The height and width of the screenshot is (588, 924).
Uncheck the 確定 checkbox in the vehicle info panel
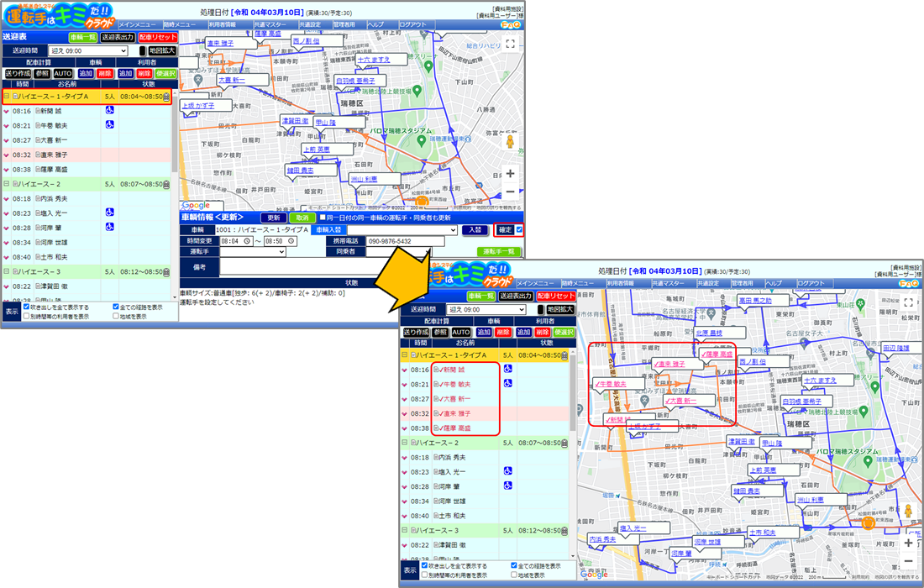519,230
